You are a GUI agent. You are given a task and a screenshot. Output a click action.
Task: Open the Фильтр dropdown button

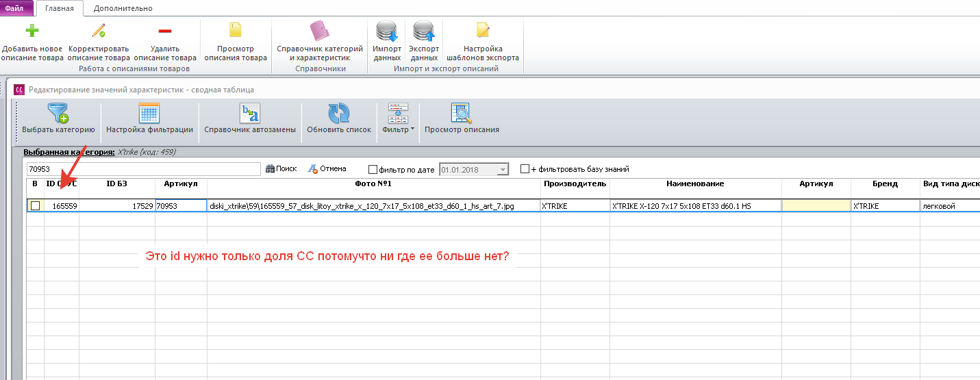[x=398, y=118]
